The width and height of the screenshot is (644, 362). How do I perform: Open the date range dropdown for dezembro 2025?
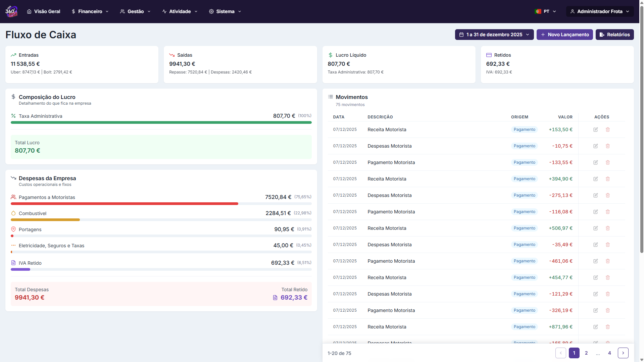point(494,35)
